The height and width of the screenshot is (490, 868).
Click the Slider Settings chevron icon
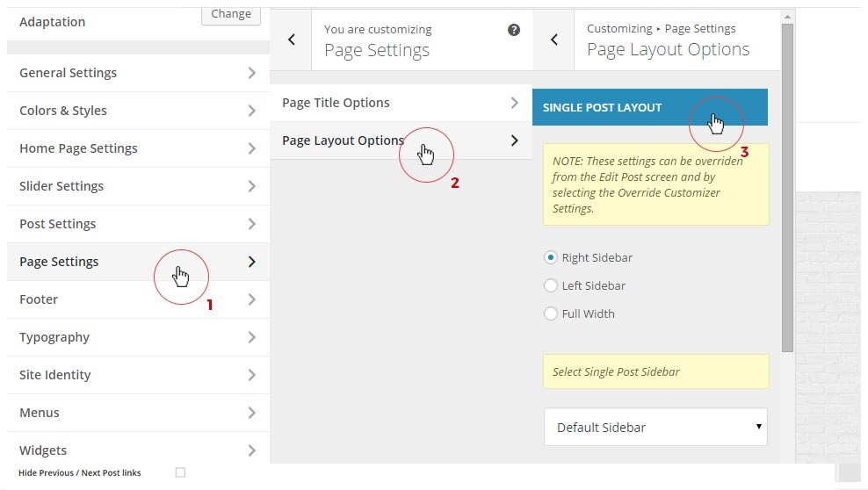click(252, 186)
